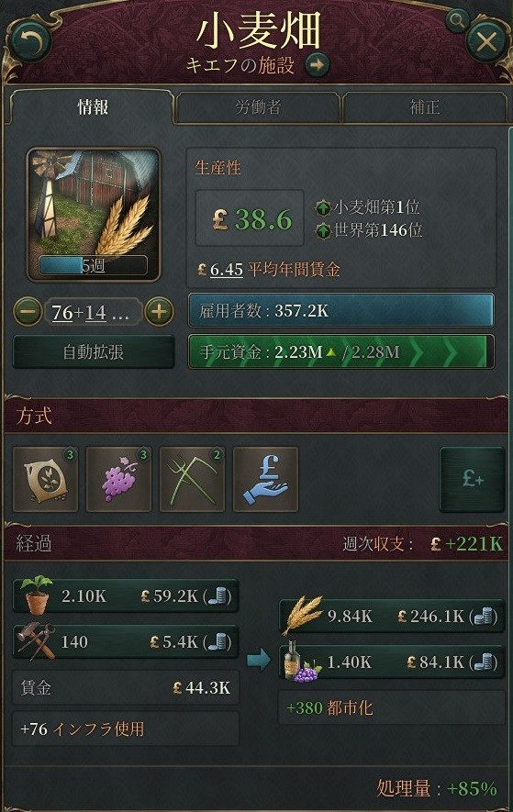
Task: Click the back arrow icon
Action: (x=30, y=41)
